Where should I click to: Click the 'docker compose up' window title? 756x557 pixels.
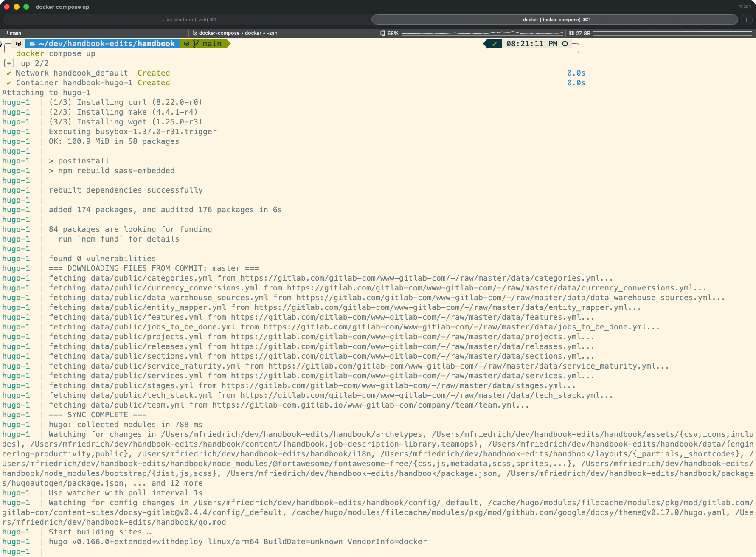point(62,7)
